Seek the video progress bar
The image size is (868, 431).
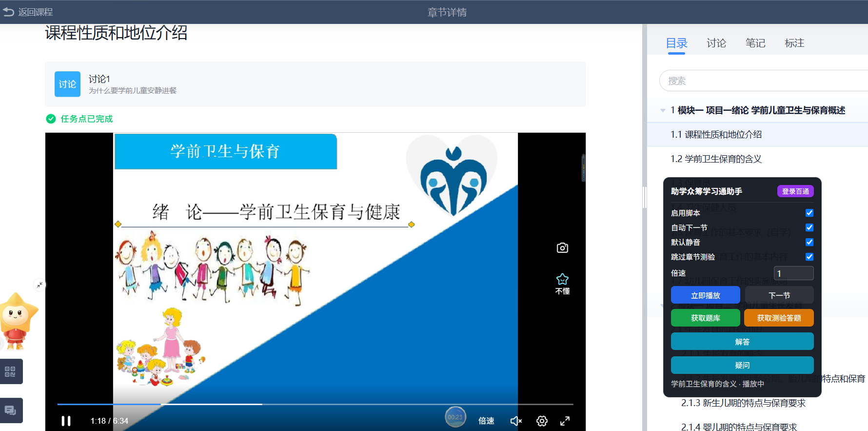click(315, 404)
